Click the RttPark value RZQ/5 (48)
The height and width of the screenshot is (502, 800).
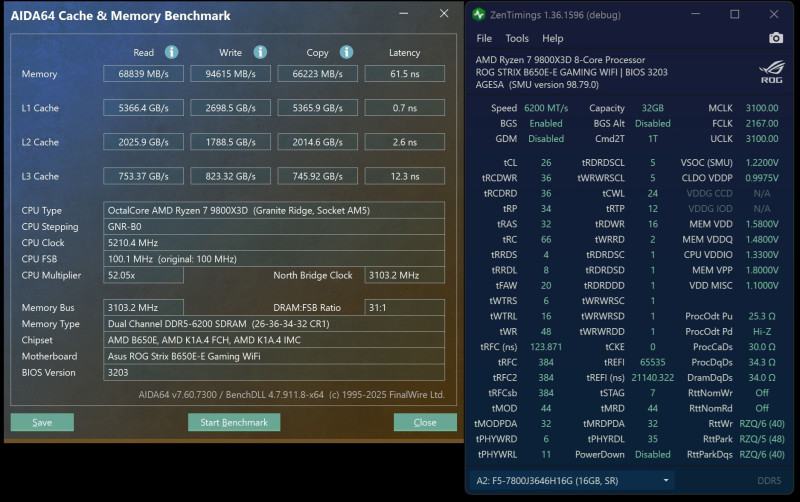click(762, 439)
